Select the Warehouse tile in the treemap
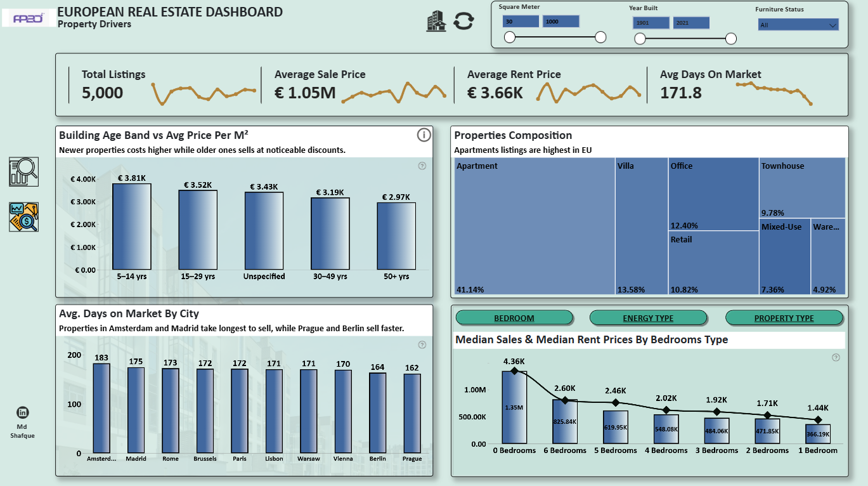The image size is (868, 486). pyautogui.click(x=829, y=257)
